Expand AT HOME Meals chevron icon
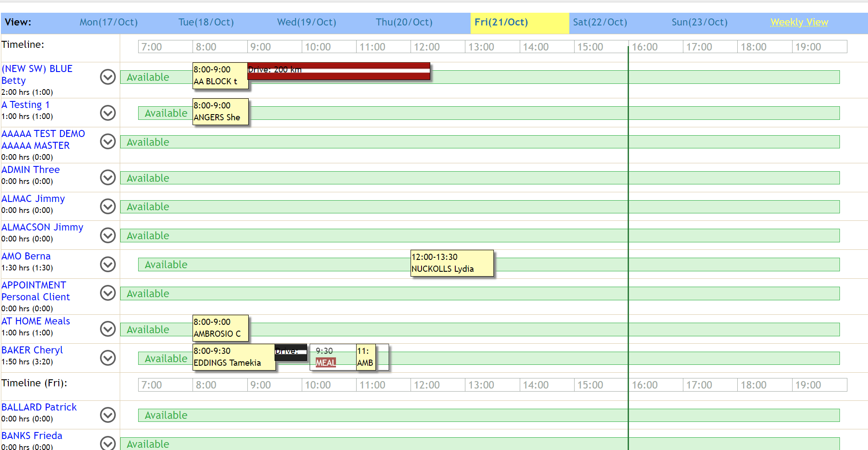 (x=107, y=329)
